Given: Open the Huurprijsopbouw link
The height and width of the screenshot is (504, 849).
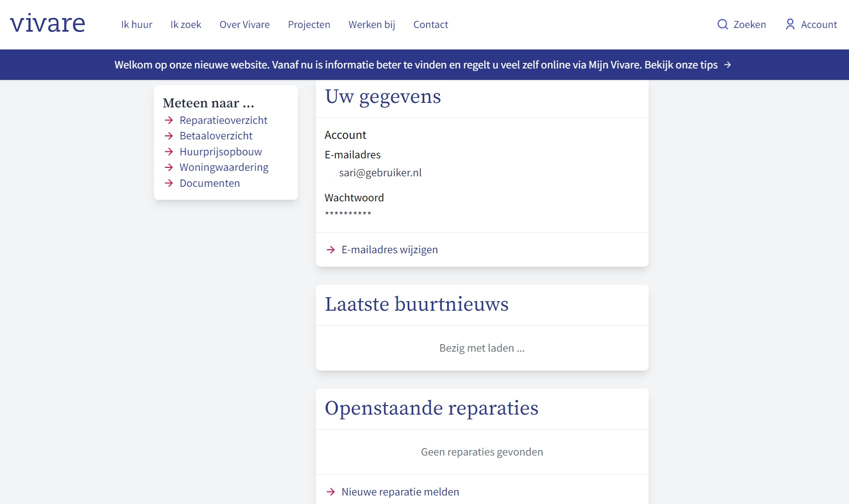Looking at the screenshot, I should pos(220,152).
